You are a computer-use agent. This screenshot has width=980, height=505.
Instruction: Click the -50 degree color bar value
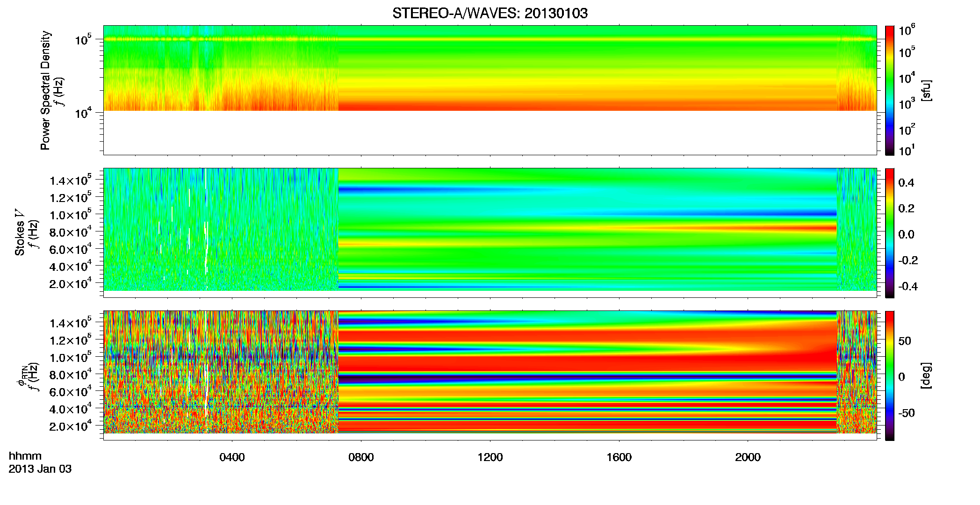click(907, 413)
